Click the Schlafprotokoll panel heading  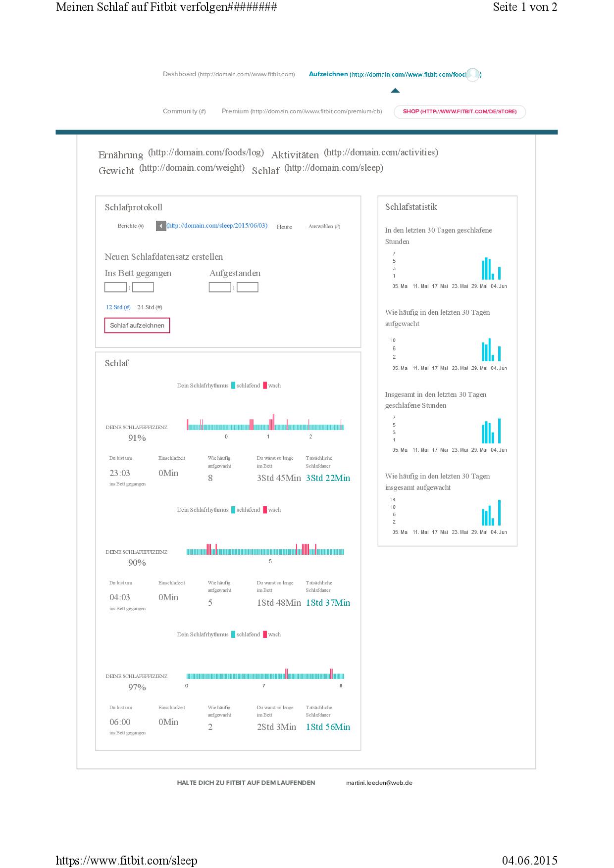134,207
